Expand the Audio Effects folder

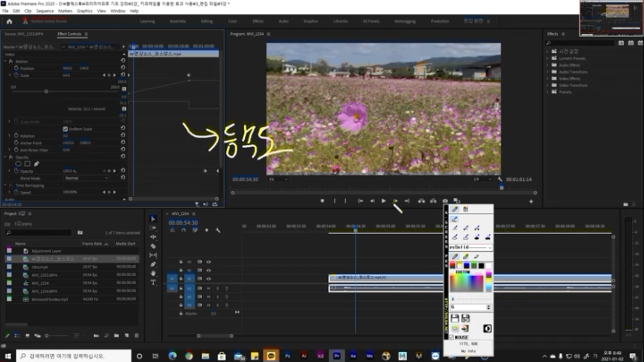[547, 65]
